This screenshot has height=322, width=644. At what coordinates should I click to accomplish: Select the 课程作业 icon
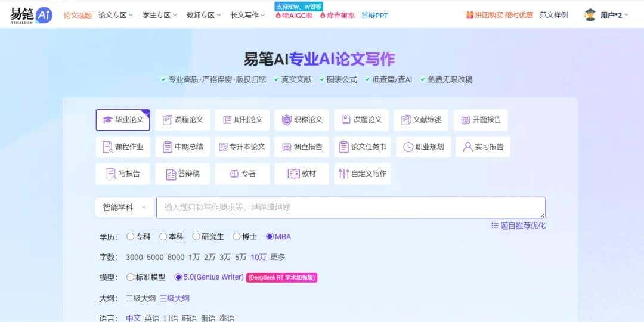(107, 147)
